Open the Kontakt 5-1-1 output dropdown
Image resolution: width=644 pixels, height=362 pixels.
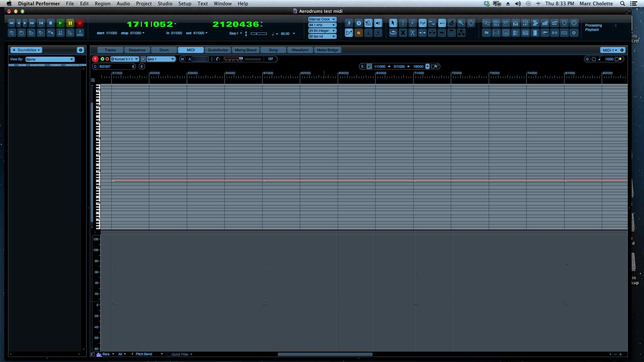point(124,59)
